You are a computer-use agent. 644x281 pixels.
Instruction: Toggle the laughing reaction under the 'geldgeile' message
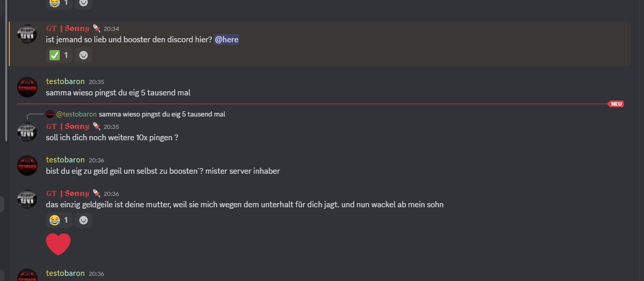pos(59,220)
